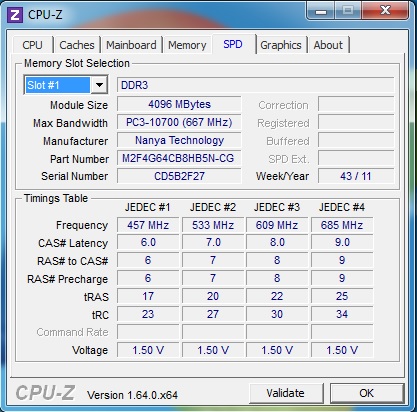The height and width of the screenshot is (412, 417).
Task: Click the JEDEC #1 column header
Action: [x=148, y=207]
